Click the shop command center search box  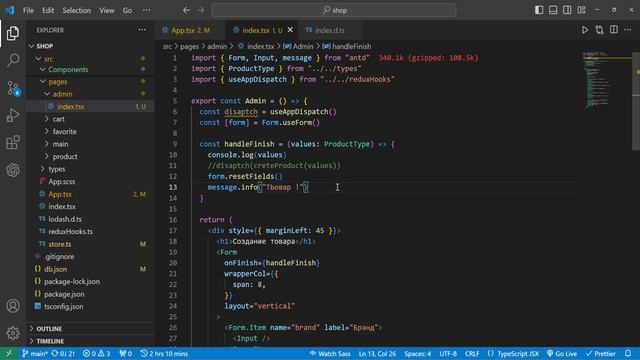334,10
